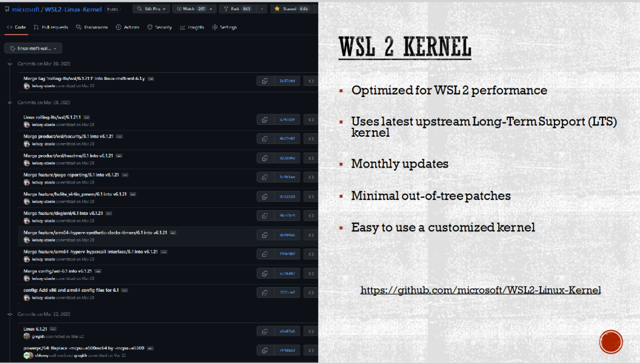The image size is (640, 364).
Task: Copy SHA of 'Merge product/wsl/readme/6.1' commit
Action: click(x=265, y=158)
